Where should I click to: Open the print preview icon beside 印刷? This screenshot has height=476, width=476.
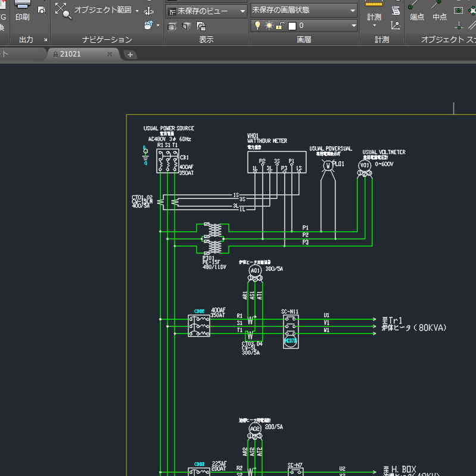coord(42,10)
